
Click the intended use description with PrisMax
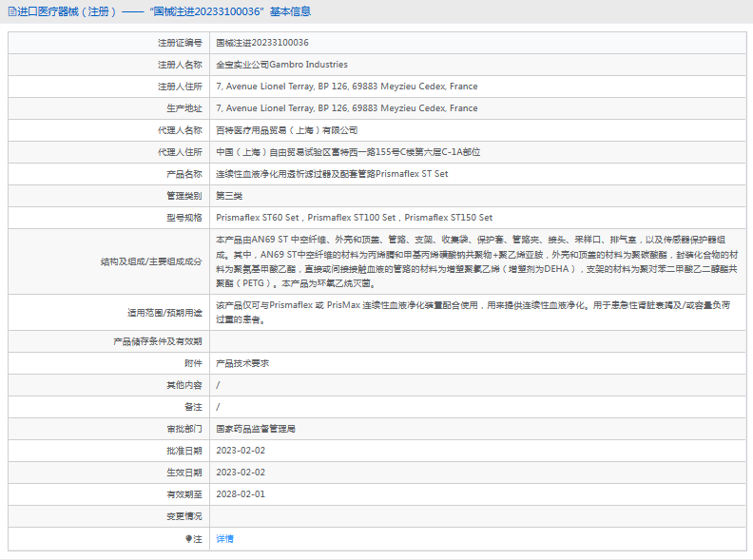(x=473, y=313)
